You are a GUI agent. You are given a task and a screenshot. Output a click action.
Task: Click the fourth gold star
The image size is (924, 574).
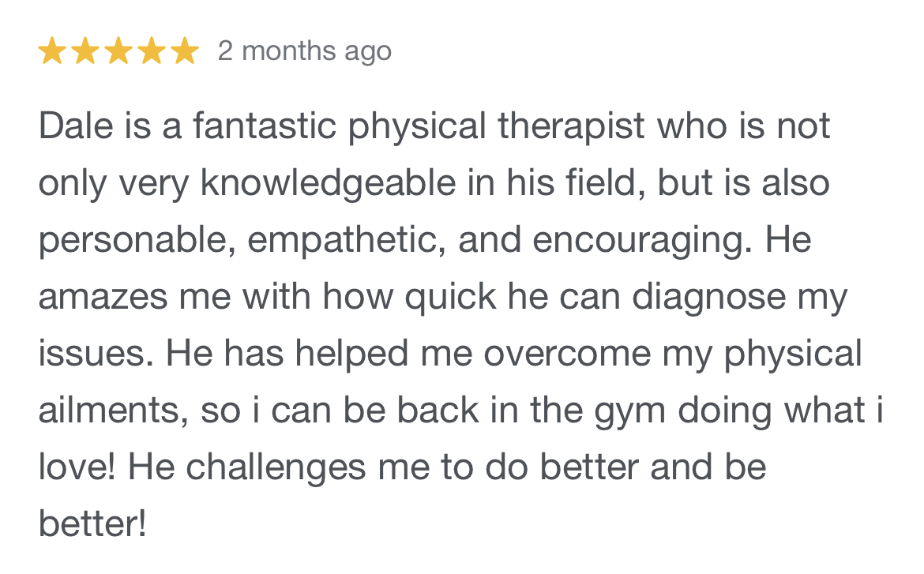pos(152,52)
